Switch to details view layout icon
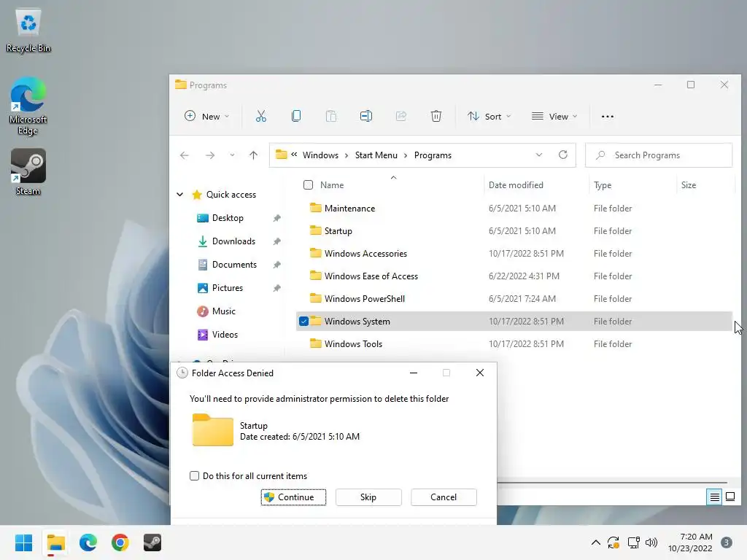This screenshot has height=560, width=747. (x=715, y=497)
